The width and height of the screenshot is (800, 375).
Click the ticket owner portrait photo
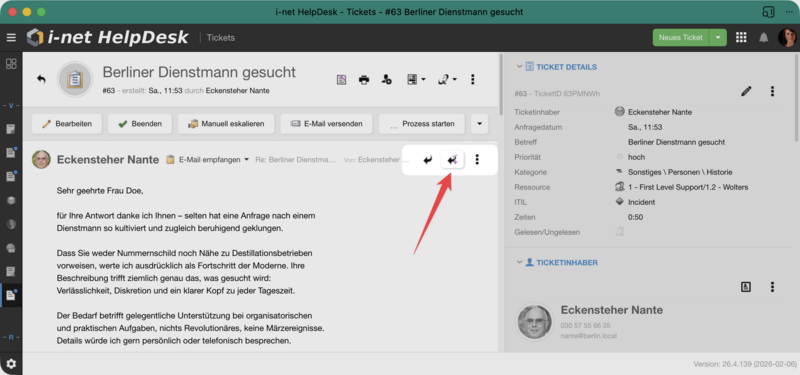click(x=535, y=322)
